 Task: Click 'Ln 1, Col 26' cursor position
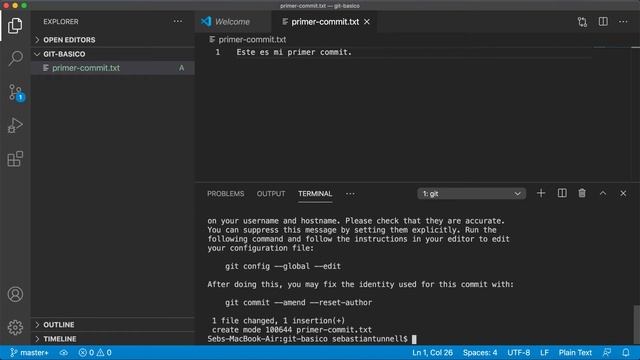pyautogui.click(x=432, y=353)
